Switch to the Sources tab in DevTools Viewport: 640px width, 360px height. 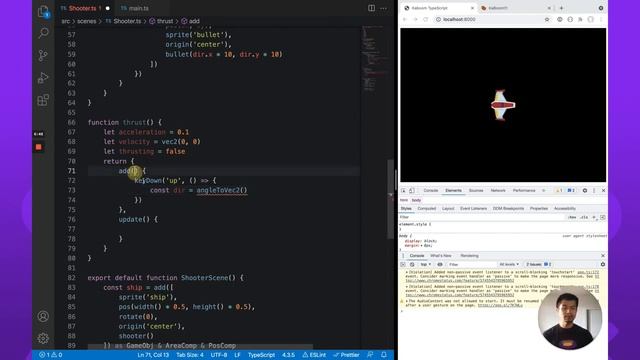(x=476, y=191)
